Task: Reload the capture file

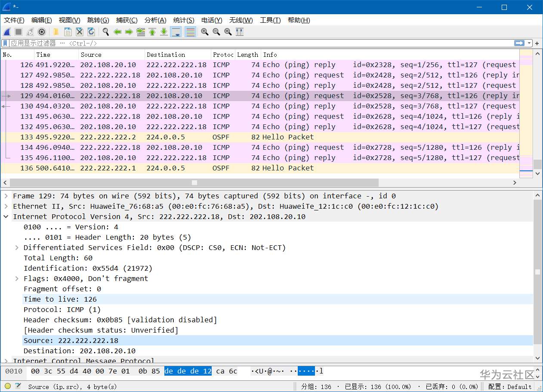Action: pos(91,32)
